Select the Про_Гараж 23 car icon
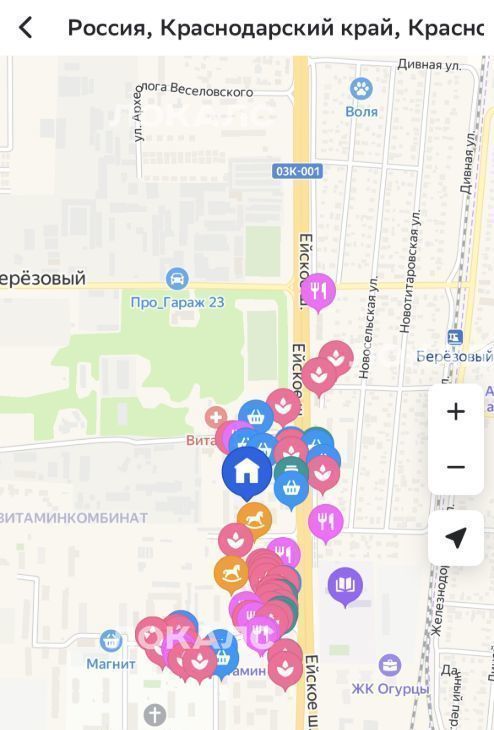494x730 pixels. pyautogui.click(x=177, y=278)
